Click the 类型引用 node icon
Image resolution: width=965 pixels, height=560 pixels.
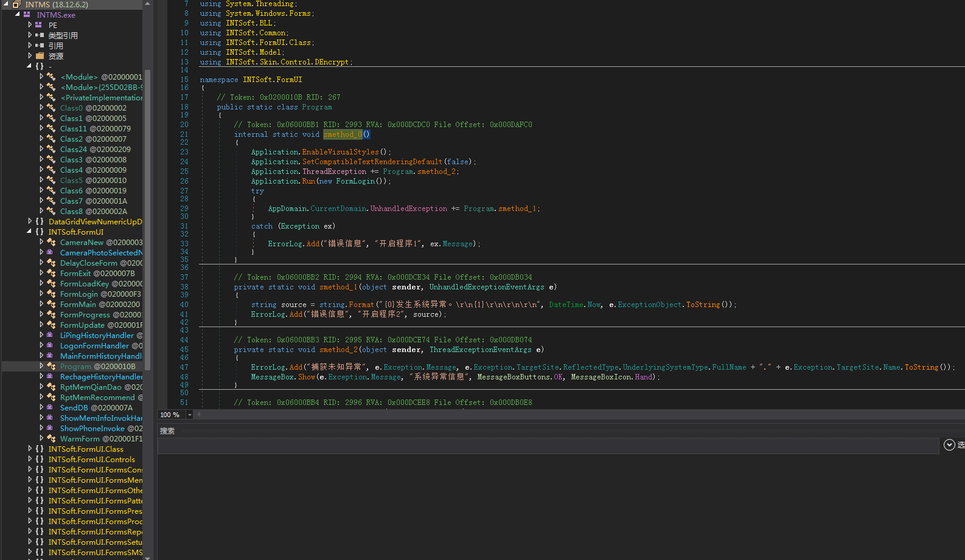pyautogui.click(x=40, y=35)
